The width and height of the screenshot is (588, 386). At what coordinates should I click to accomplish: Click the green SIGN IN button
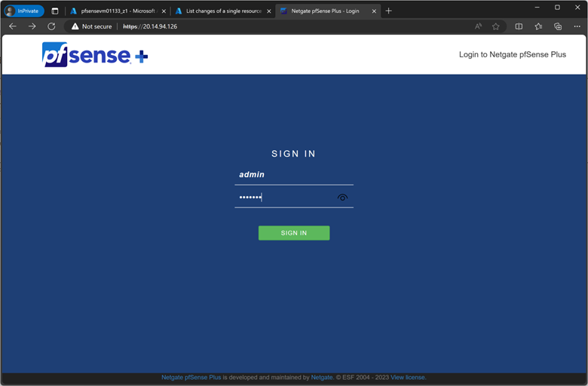coord(294,233)
